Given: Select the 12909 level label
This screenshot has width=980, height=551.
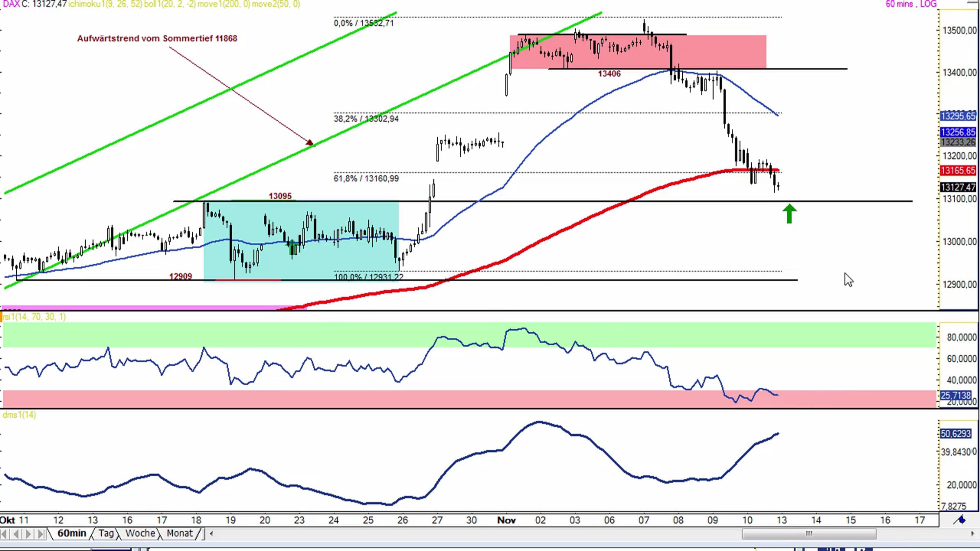Looking at the screenshot, I should point(180,276).
